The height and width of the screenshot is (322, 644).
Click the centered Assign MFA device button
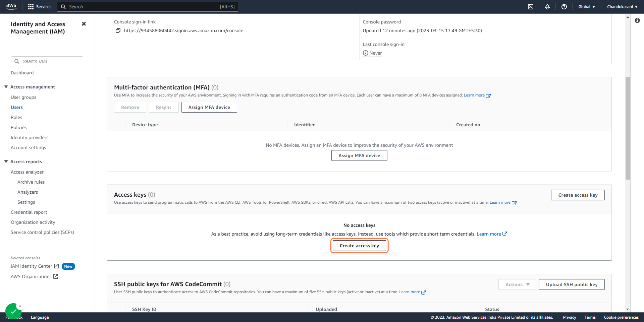pyautogui.click(x=359, y=155)
